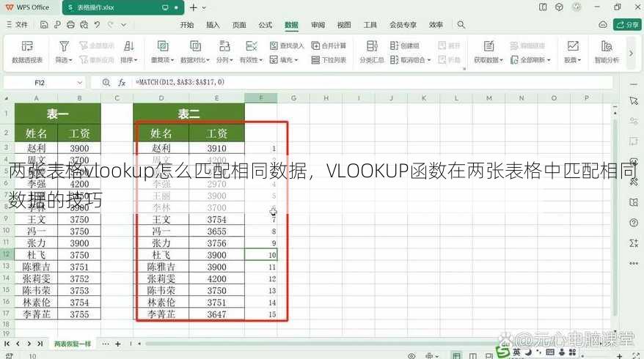The width and height of the screenshot is (644, 359).
Task: Open the 文件 File menu
Action: (18, 25)
